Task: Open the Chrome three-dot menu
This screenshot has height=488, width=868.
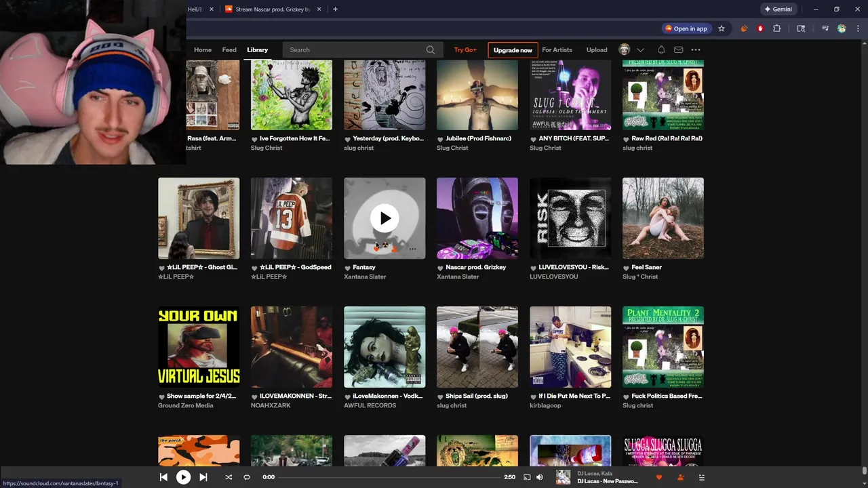Action: (x=856, y=28)
